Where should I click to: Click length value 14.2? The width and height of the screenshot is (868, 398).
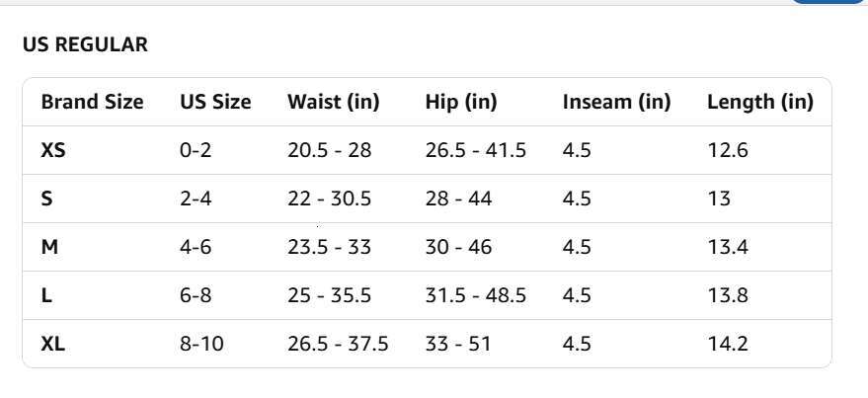(728, 344)
